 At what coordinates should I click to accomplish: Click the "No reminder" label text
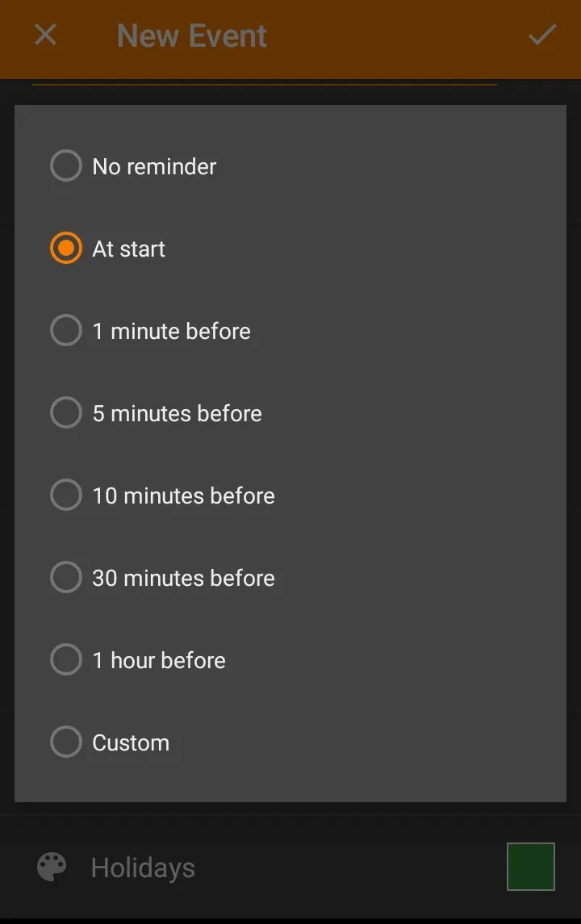tap(154, 166)
